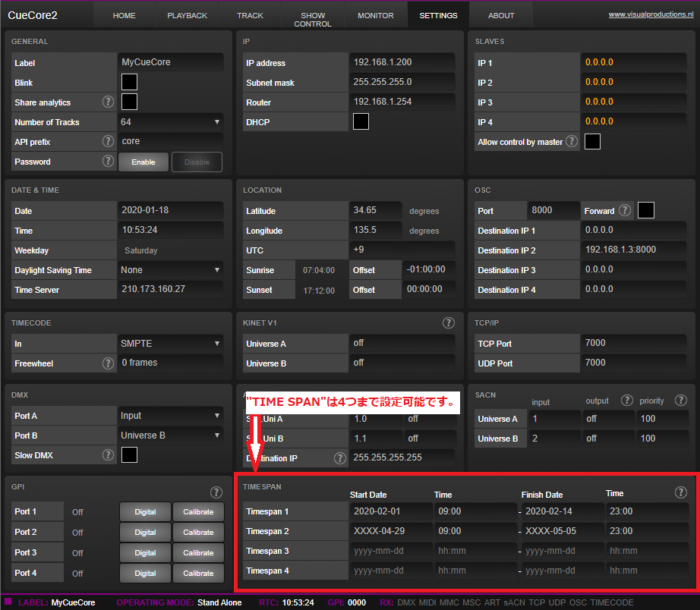Show help for API prefix
Viewport: 700px width, 610px height.
pos(108,141)
